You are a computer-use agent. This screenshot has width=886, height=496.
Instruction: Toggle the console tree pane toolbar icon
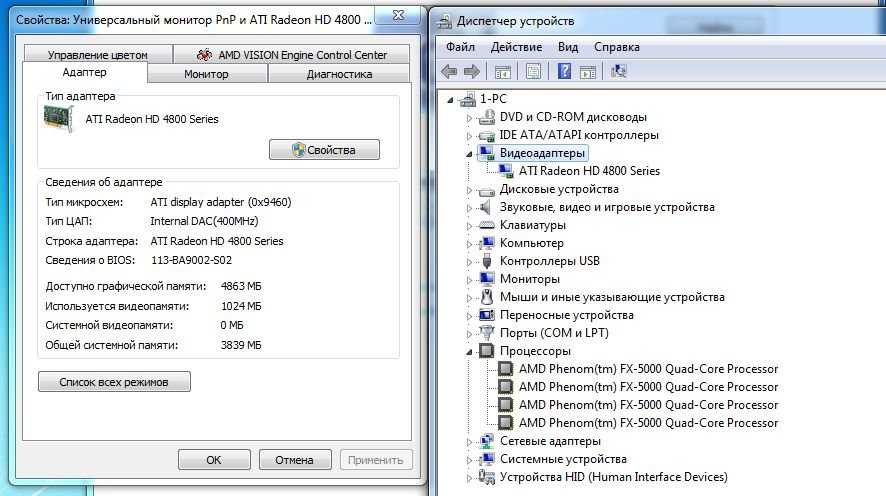[x=502, y=72]
